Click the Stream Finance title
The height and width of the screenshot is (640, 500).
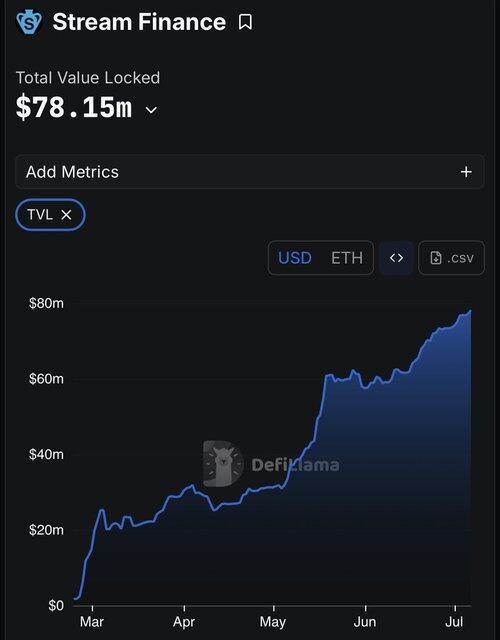click(139, 22)
